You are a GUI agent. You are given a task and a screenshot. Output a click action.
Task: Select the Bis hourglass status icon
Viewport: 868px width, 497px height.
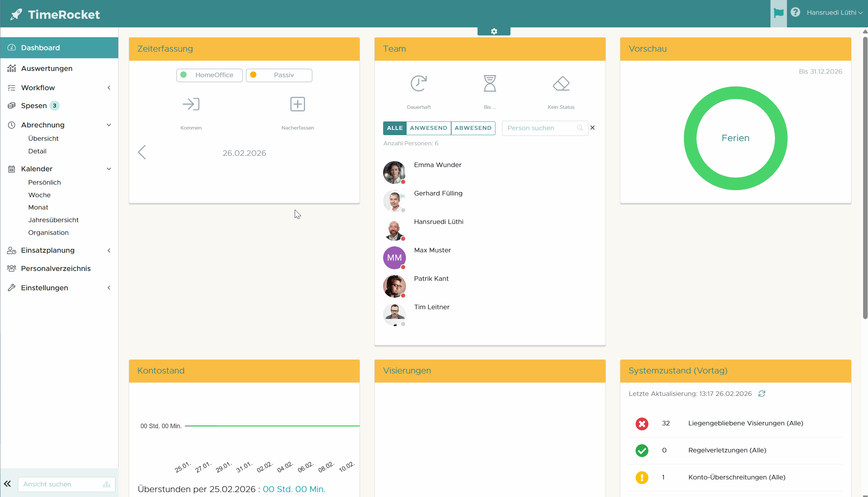coord(489,84)
